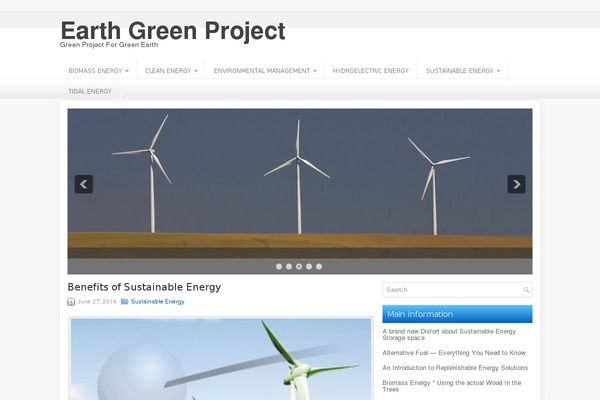This screenshot has height=400, width=600.
Task: Advance the slider with the right arrow
Action: point(516,184)
